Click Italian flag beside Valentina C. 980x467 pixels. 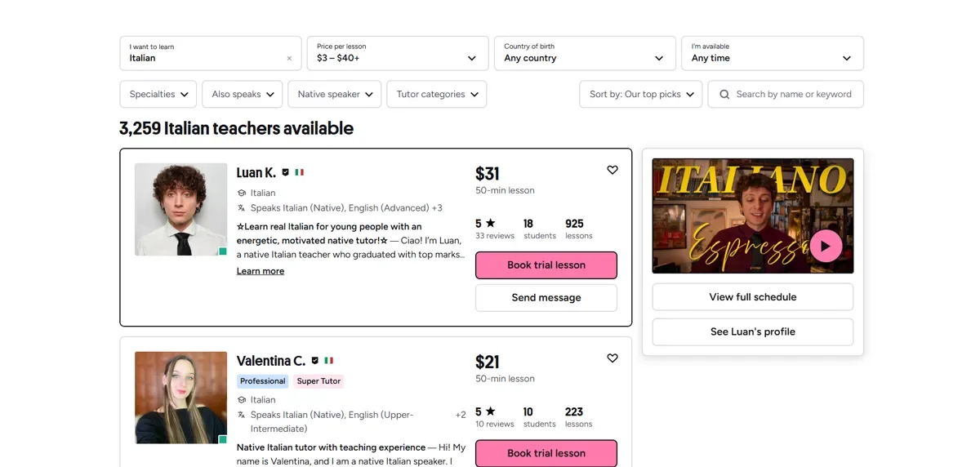(x=328, y=361)
